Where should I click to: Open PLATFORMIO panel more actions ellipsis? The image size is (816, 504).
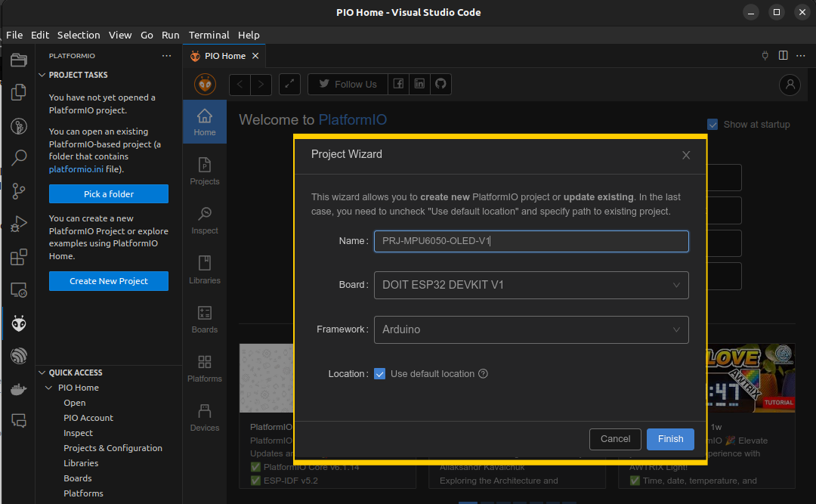(166, 56)
